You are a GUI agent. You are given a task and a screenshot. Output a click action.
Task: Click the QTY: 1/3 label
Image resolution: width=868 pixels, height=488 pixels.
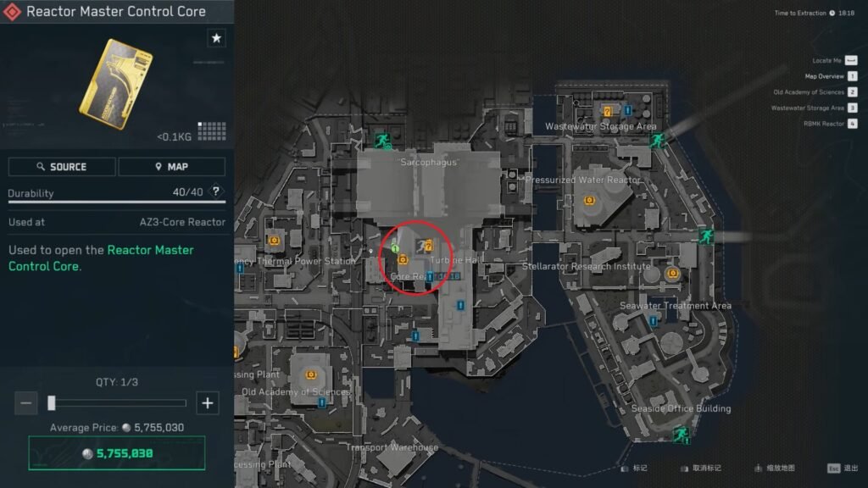pos(117,382)
